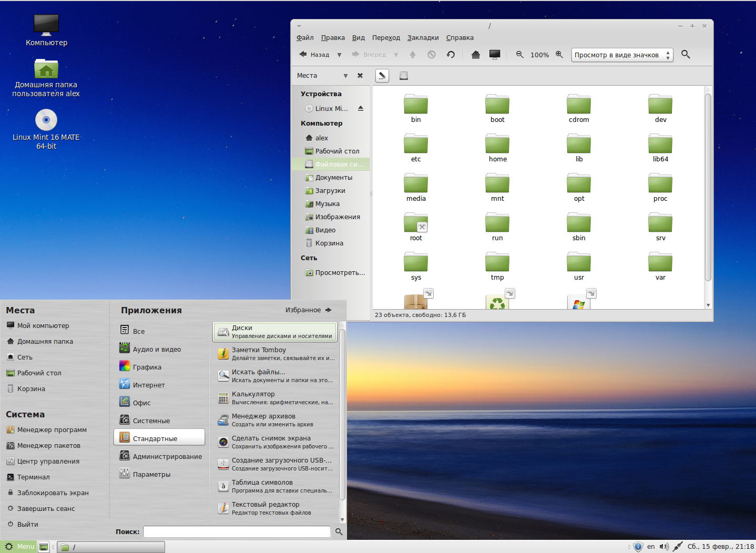The height and width of the screenshot is (553, 756).
Task: Close the side pane with the X button
Action: (360, 76)
